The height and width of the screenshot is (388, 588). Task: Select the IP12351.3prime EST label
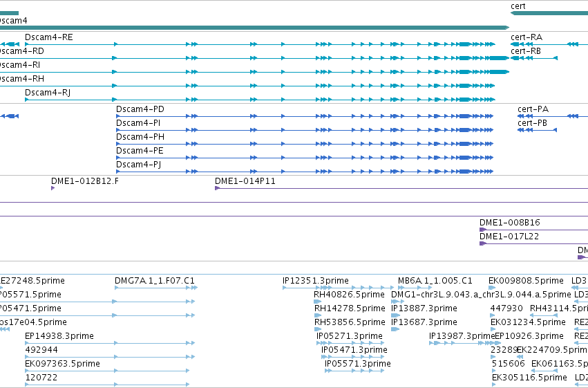click(x=316, y=281)
